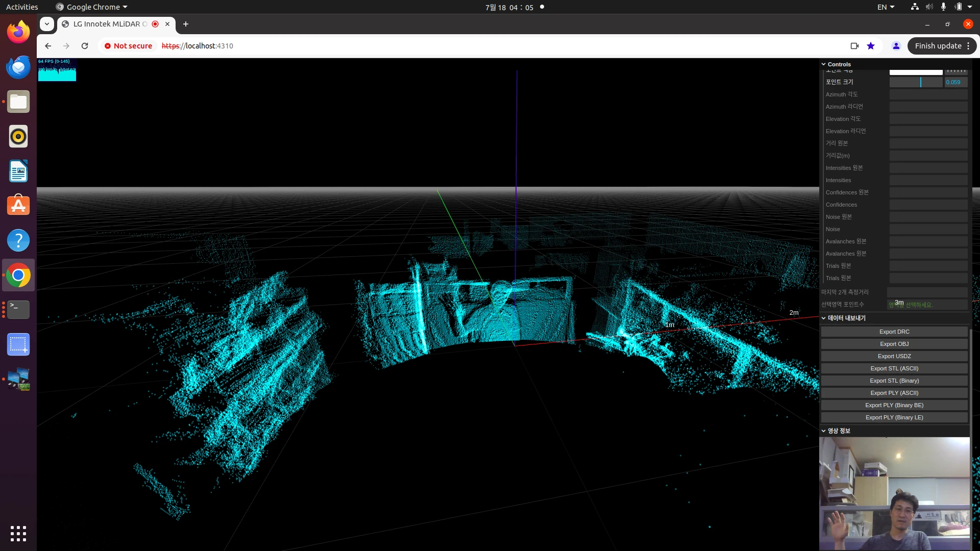The image size is (980, 551).
Task: Adjust the 포인트 크기 slider
Action: pyautogui.click(x=916, y=82)
